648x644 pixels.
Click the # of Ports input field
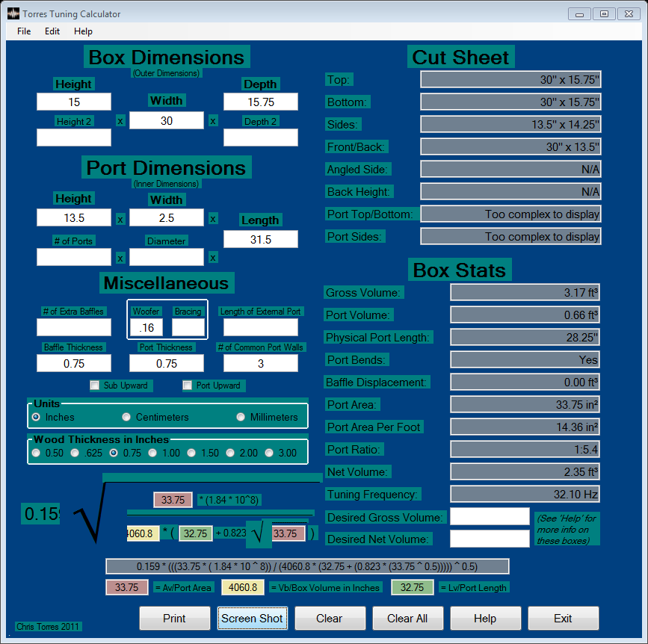point(74,257)
